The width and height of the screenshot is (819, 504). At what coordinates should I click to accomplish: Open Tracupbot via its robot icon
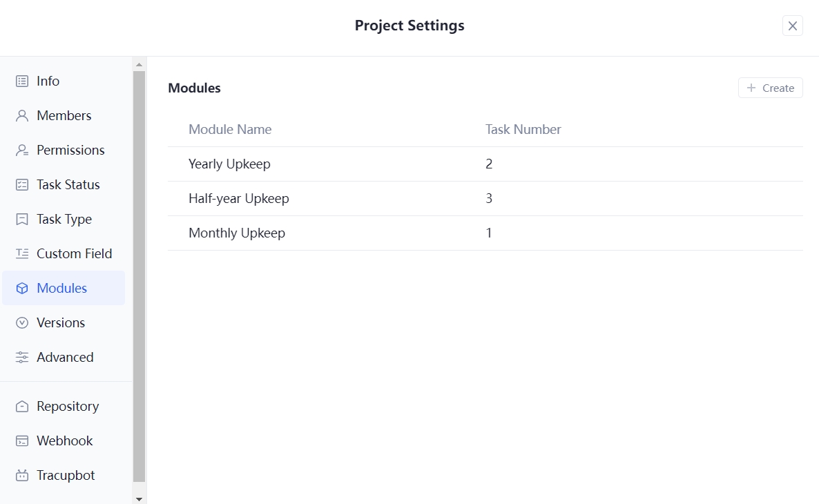(x=21, y=475)
